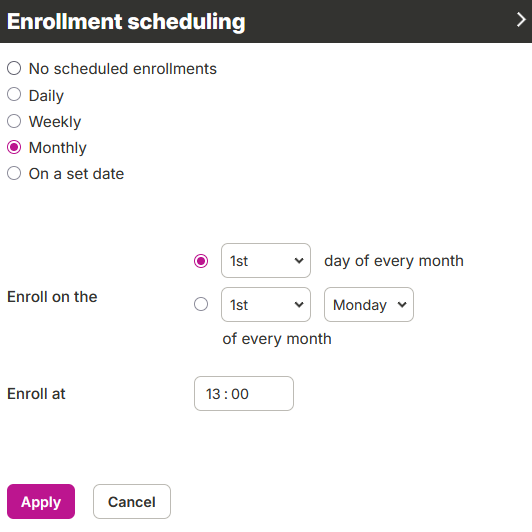Click the Enroll on the label

click(x=52, y=297)
